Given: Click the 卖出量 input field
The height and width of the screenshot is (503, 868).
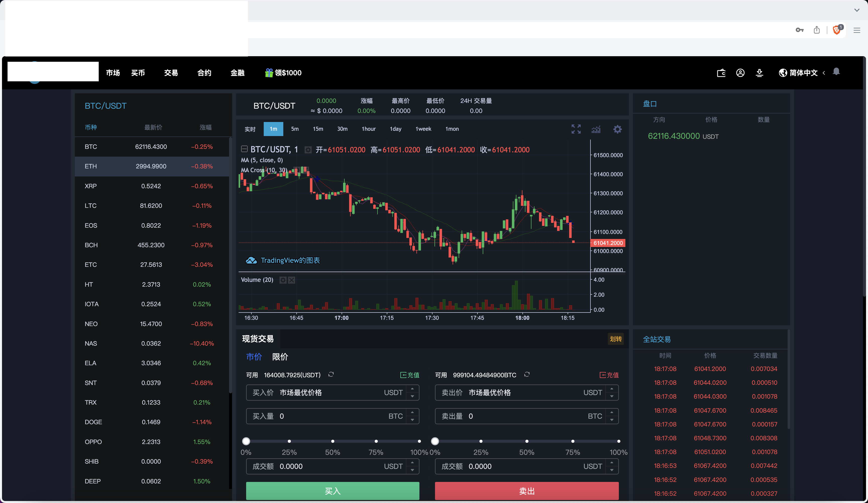Looking at the screenshot, I should (x=527, y=416).
